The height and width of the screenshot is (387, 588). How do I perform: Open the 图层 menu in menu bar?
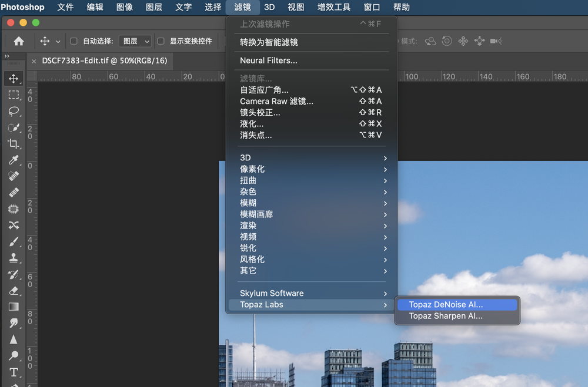pyautogui.click(x=153, y=7)
